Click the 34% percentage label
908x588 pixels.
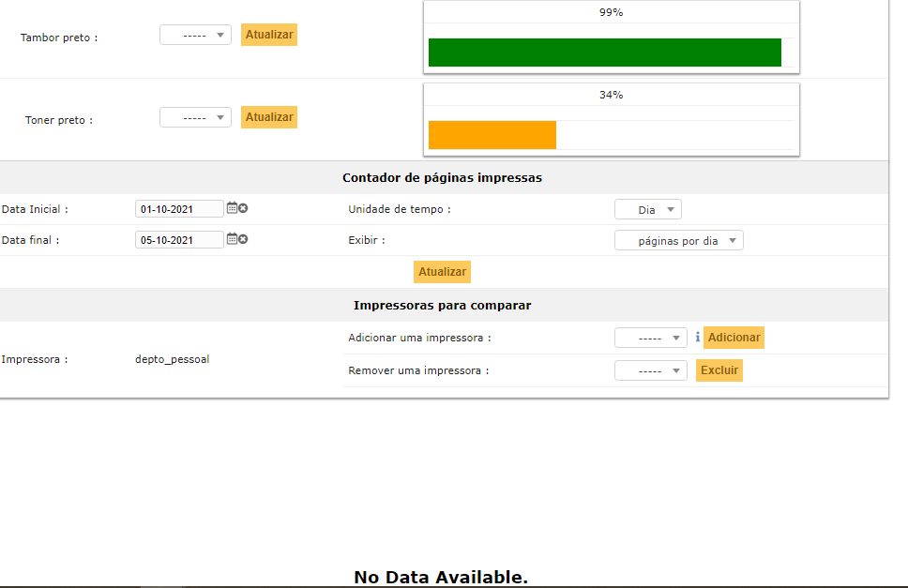[611, 95]
